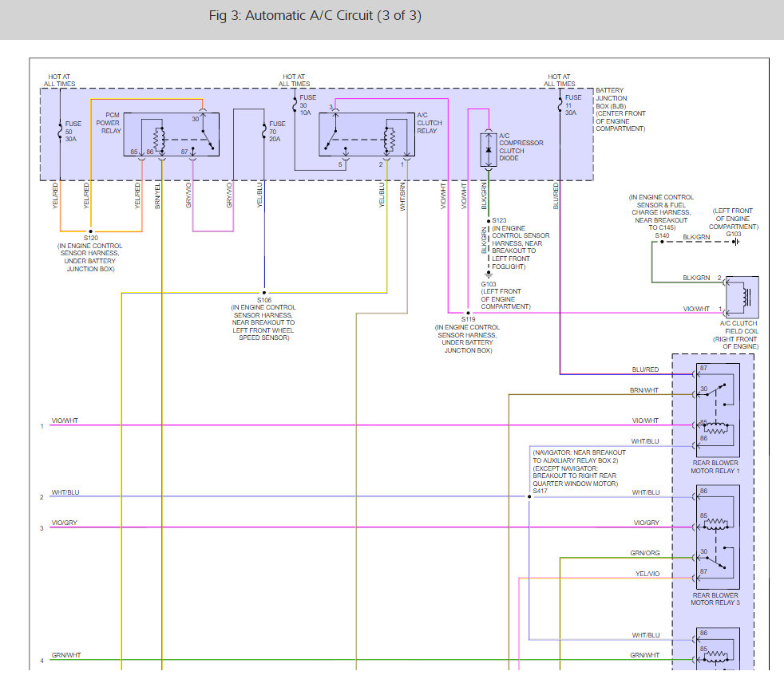The image size is (784, 683).
Task: Click the "Fig 3: Automatic A/C Circuit" title
Action: 315,15
